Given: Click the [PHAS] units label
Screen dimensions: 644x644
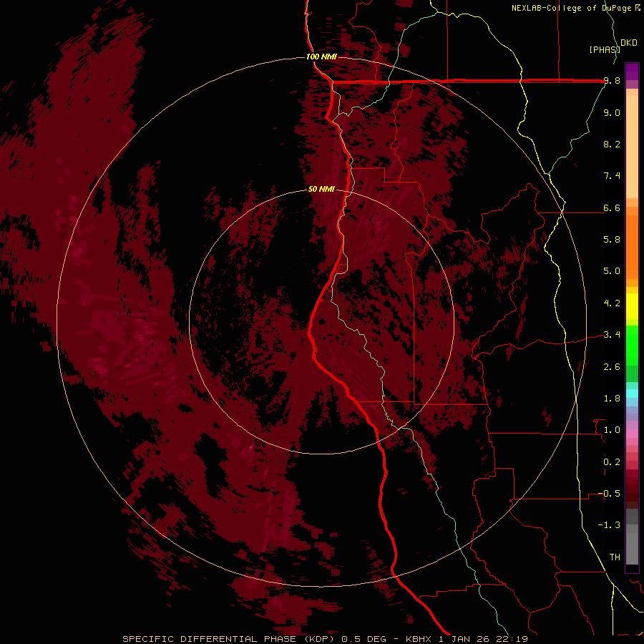Looking at the screenshot, I should [x=605, y=49].
